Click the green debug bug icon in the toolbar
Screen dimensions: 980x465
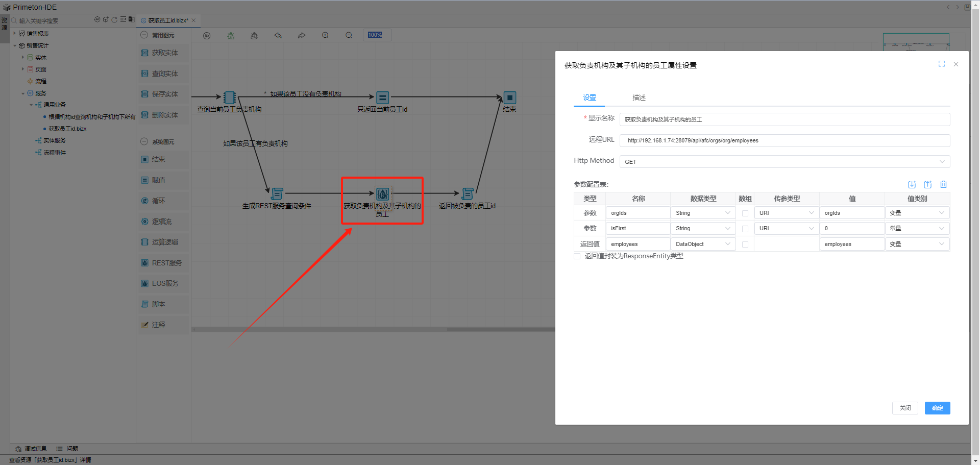click(231, 36)
